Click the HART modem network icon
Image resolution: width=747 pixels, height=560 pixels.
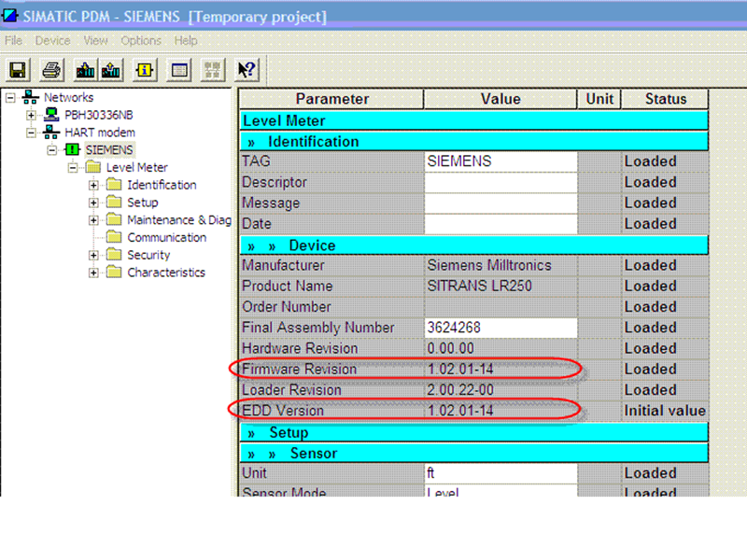pos(51,132)
